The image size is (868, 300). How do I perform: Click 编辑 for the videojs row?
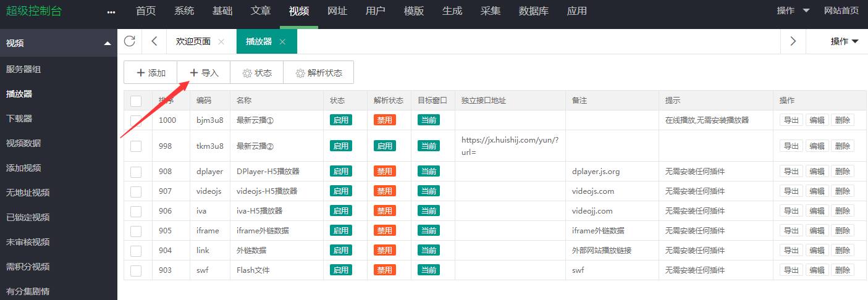[817, 191]
